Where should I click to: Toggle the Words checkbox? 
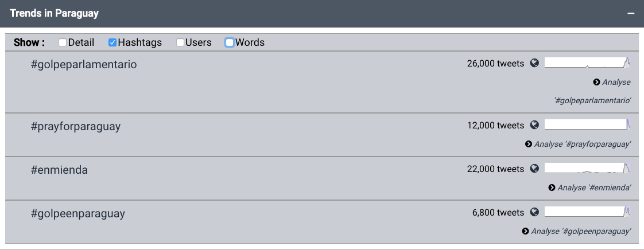230,42
